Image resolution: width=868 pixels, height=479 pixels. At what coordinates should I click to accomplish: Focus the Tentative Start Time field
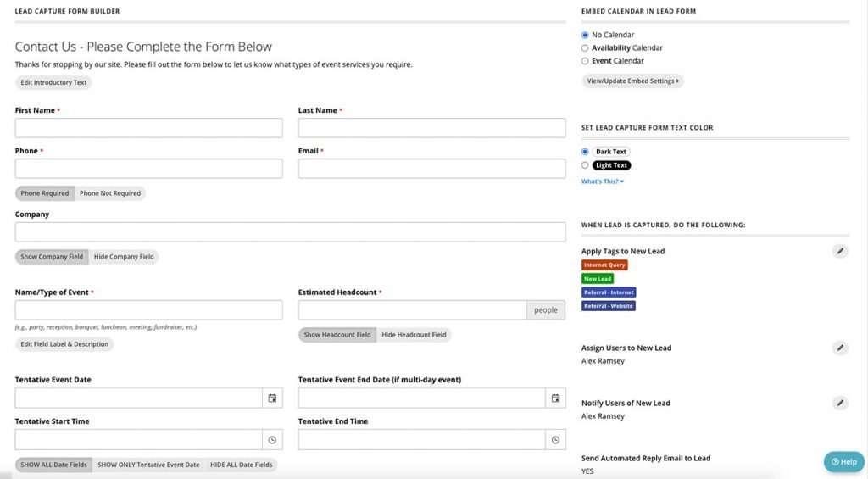(139, 440)
